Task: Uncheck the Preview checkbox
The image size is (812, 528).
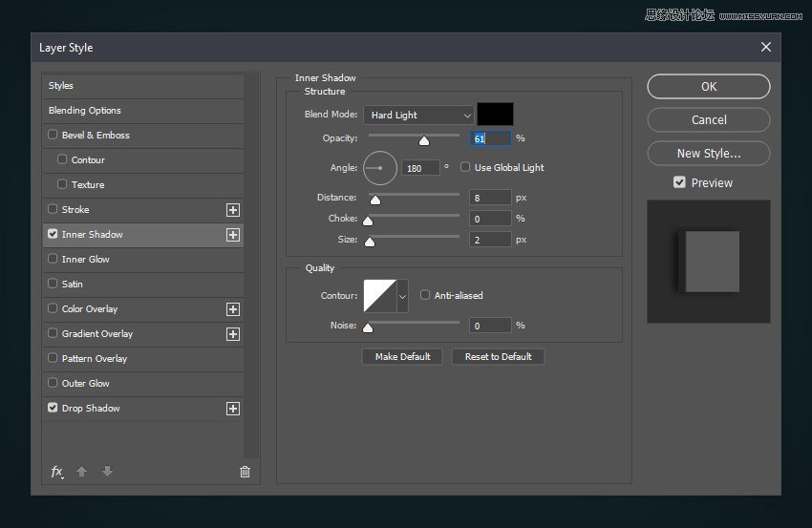Action: tap(679, 182)
